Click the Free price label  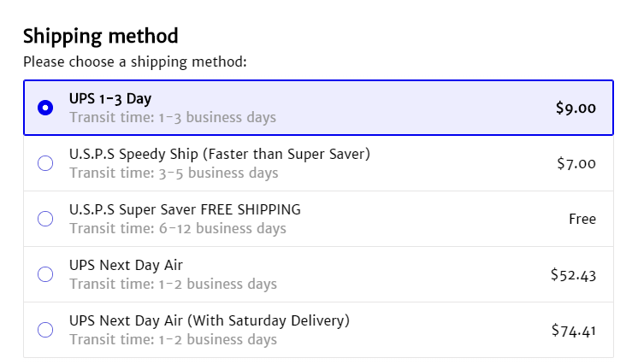coord(582,220)
